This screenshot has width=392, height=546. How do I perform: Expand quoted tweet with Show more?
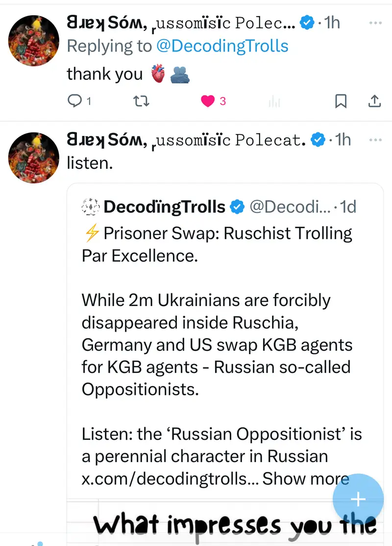pyautogui.click(x=306, y=478)
